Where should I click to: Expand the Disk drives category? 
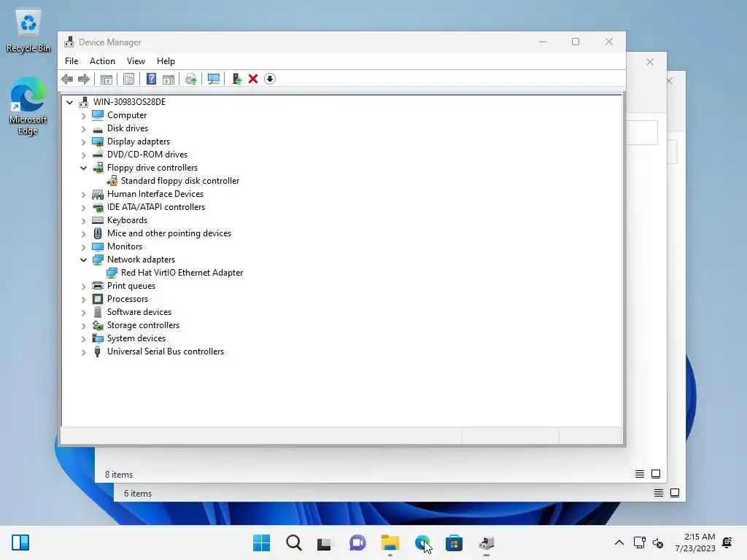point(83,128)
